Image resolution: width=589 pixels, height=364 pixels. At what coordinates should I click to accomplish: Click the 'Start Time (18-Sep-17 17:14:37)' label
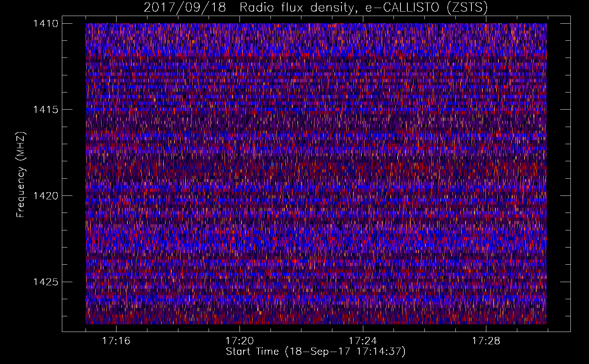316,352
